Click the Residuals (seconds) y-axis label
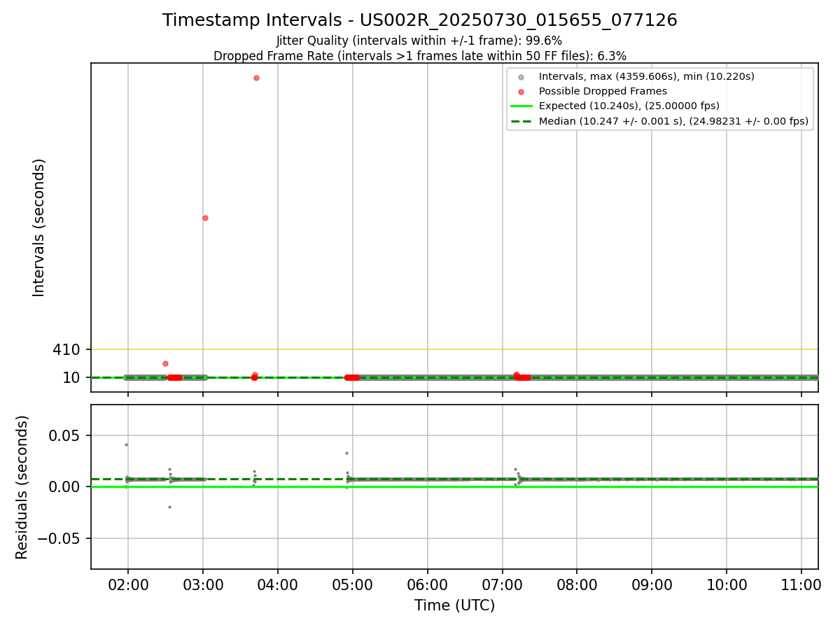 pyautogui.click(x=22, y=487)
